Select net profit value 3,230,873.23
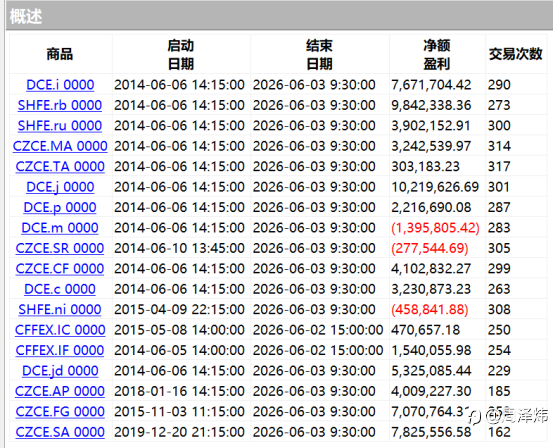 point(431,289)
